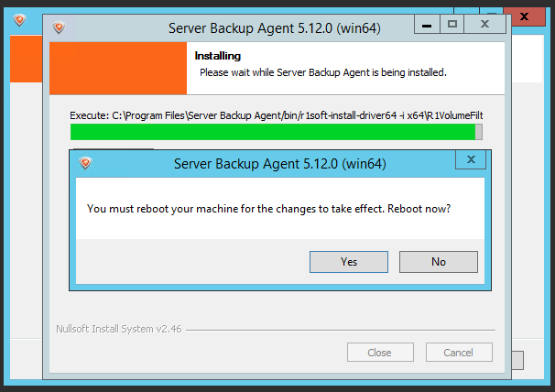
Task: Click the Execute command path text
Action: [x=276, y=115]
